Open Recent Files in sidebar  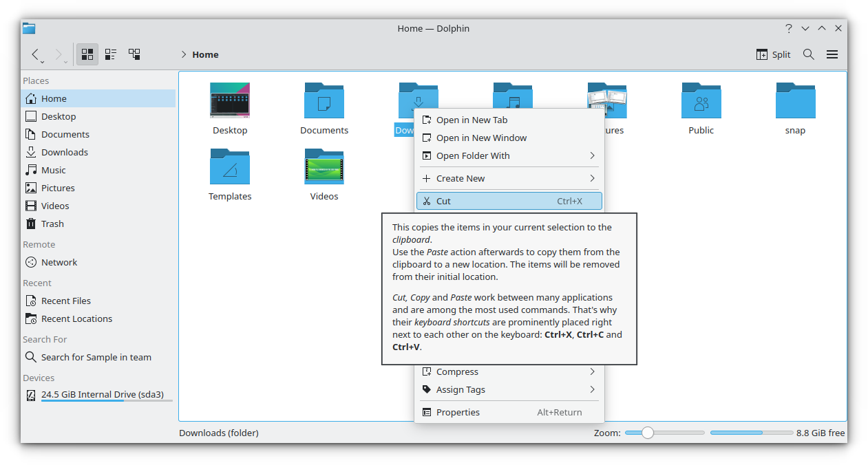click(65, 301)
